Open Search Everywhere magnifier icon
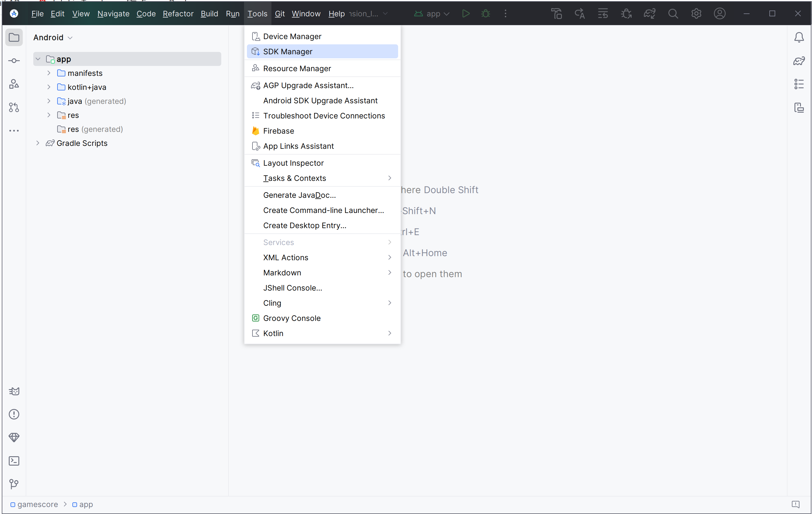This screenshot has height=514, width=812. point(673,13)
